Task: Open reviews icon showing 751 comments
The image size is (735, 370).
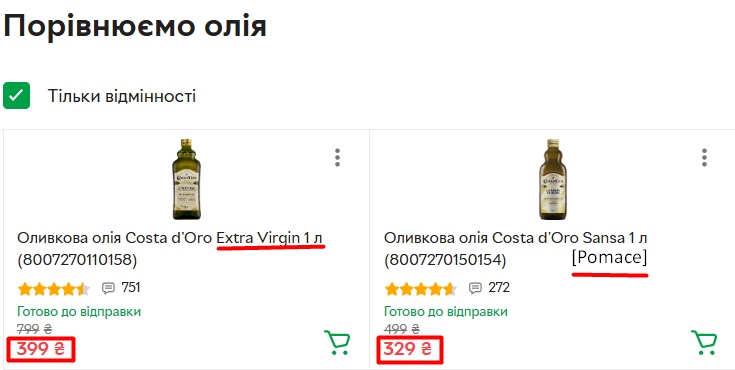Action: click(x=108, y=288)
